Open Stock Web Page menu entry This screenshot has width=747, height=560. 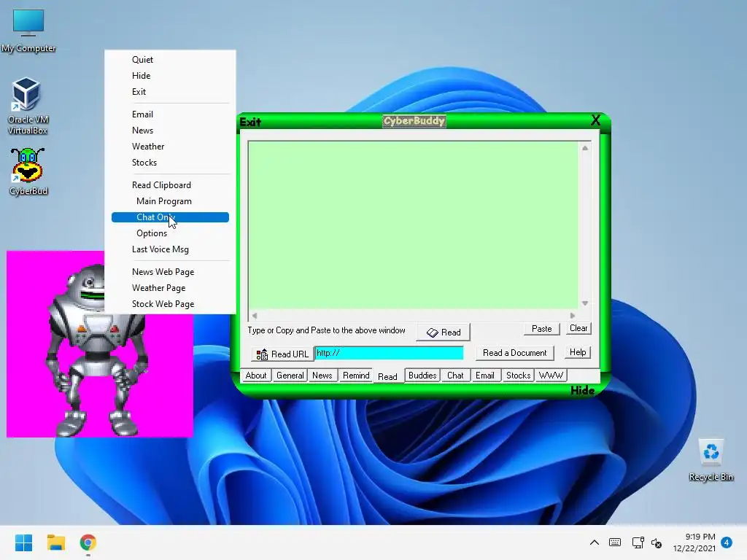tap(170, 304)
